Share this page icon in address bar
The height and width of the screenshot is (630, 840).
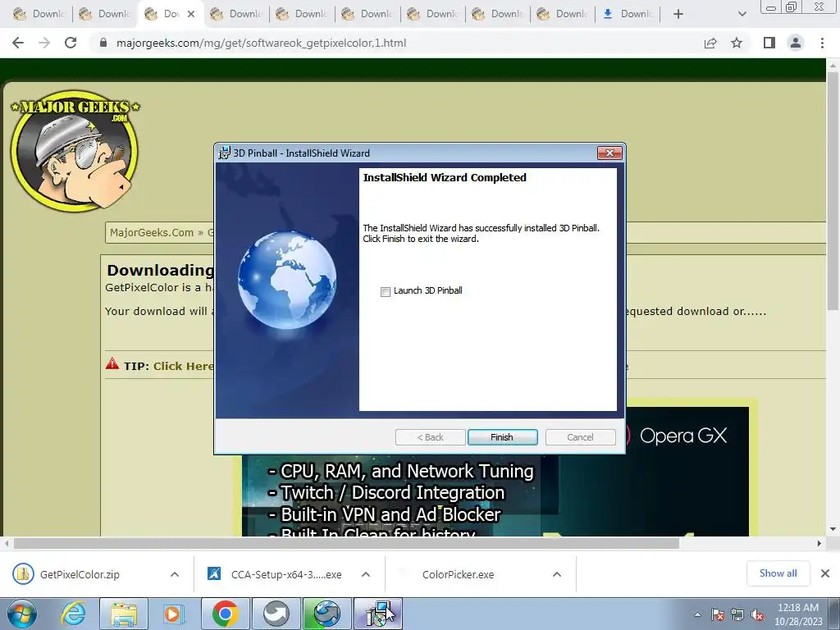coord(710,43)
